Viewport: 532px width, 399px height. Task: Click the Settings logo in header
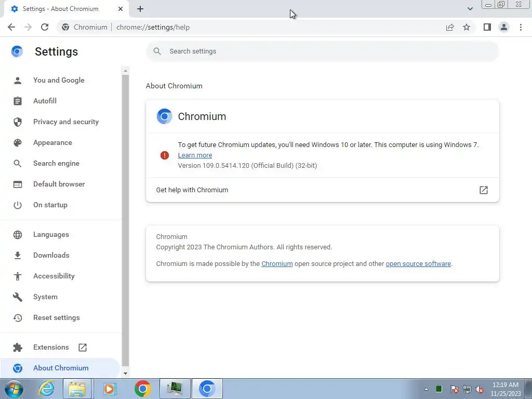click(17, 51)
